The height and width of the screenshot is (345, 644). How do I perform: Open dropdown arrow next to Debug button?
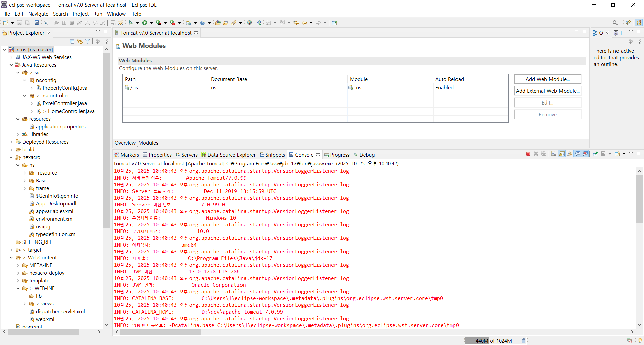click(x=137, y=23)
